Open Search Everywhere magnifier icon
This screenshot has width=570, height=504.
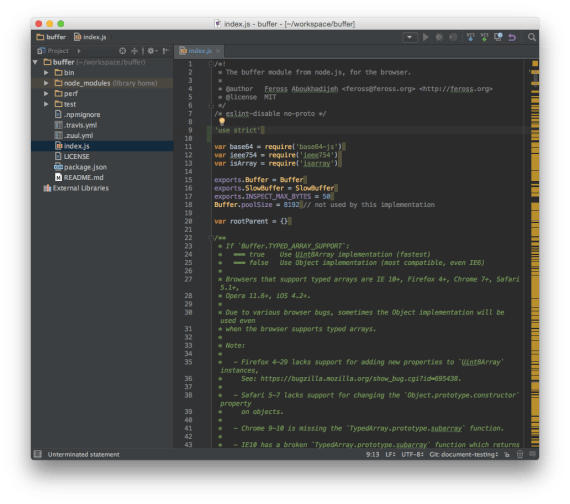532,37
